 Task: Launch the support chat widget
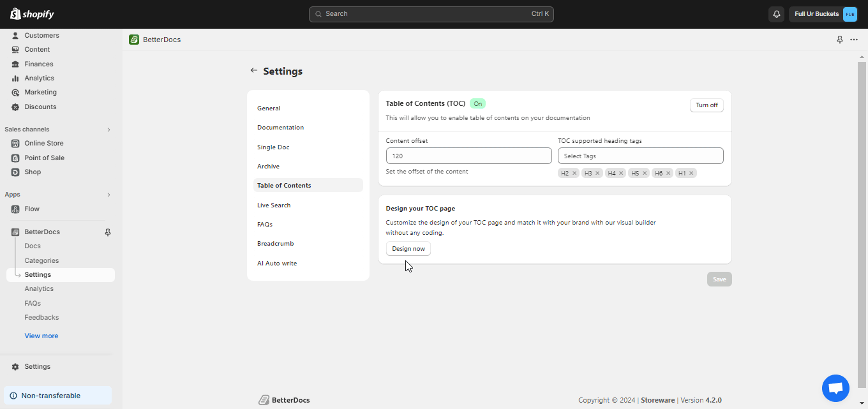click(835, 388)
